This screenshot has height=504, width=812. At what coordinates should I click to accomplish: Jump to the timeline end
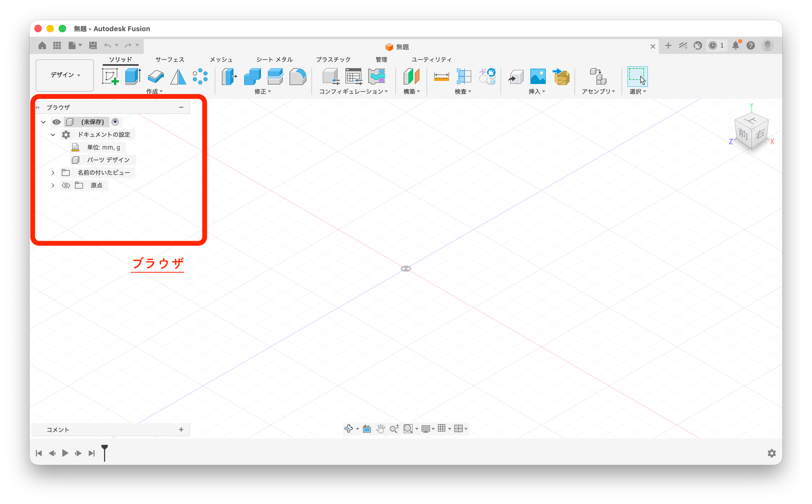pos(92,453)
